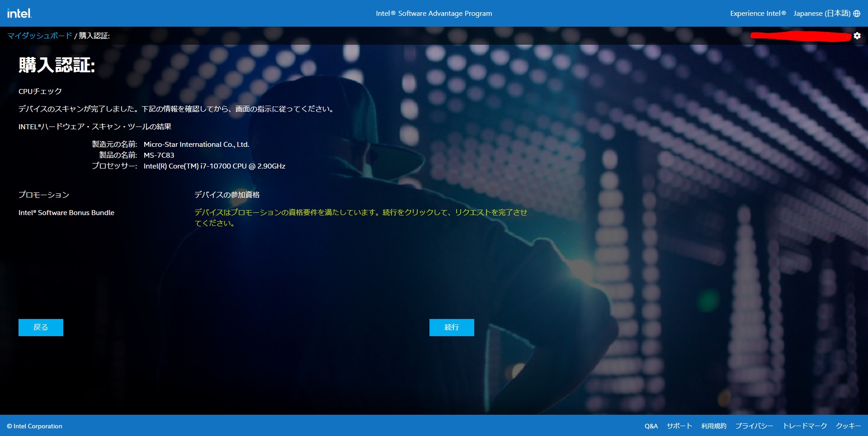The width and height of the screenshot is (868, 436).
Task: Click the 続行 continue button
Action: 452,328
